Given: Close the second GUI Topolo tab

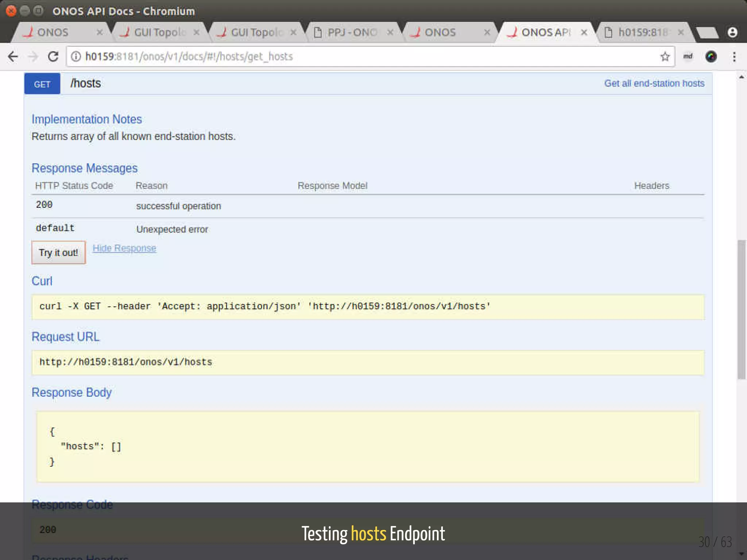Looking at the screenshot, I should click(293, 32).
